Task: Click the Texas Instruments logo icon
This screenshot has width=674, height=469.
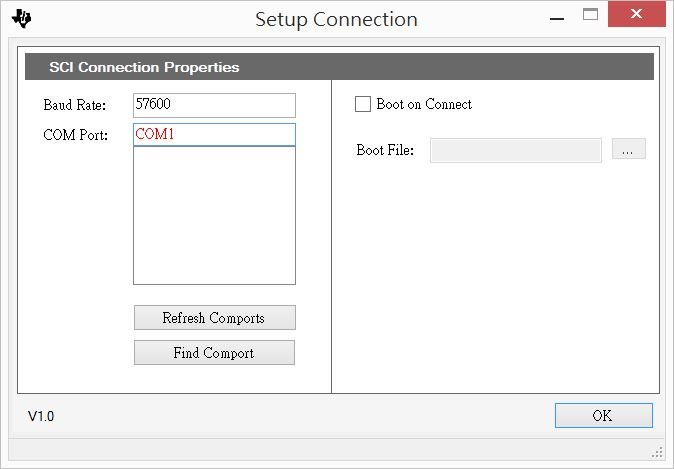Action: pos(21,19)
